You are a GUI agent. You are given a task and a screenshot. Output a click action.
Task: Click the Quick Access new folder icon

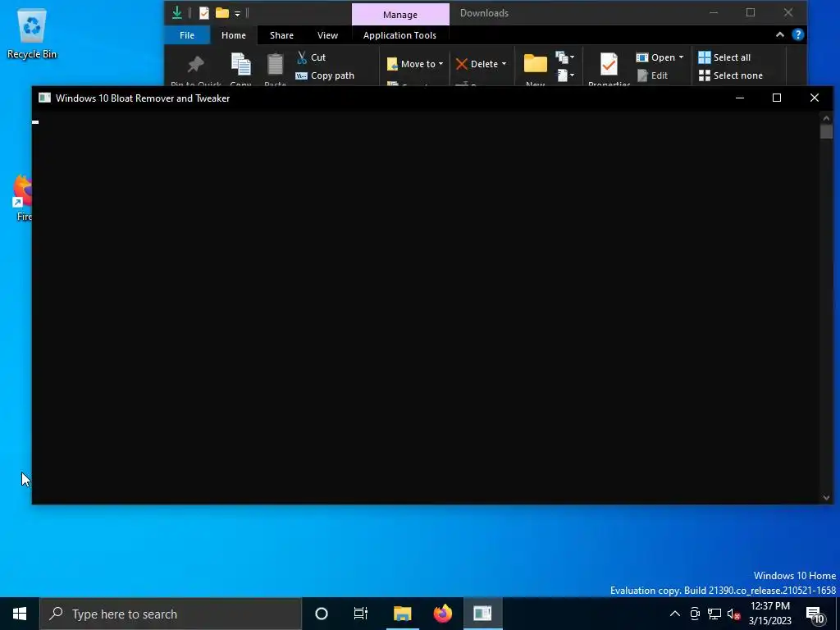(x=221, y=13)
